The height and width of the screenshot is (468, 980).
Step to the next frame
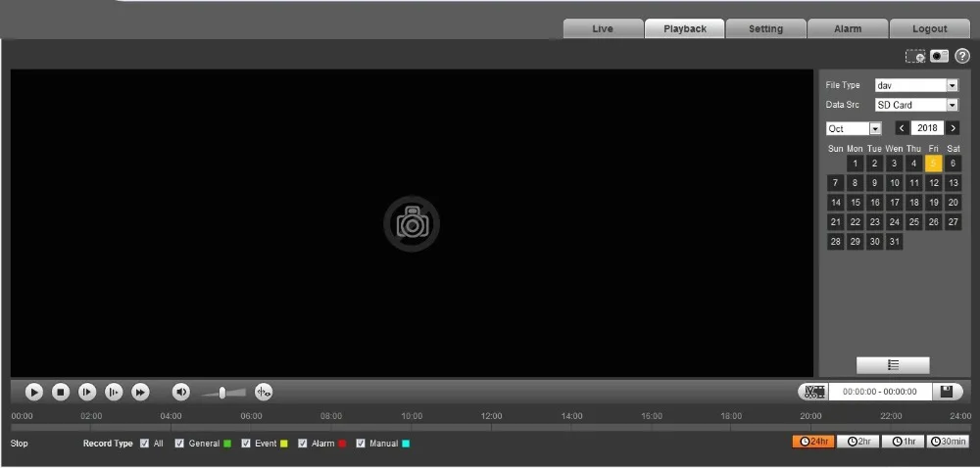point(87,392)
